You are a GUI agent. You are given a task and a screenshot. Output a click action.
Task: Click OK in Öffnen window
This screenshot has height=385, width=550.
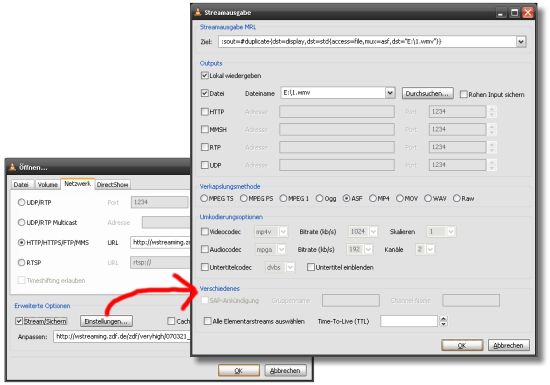239,370
